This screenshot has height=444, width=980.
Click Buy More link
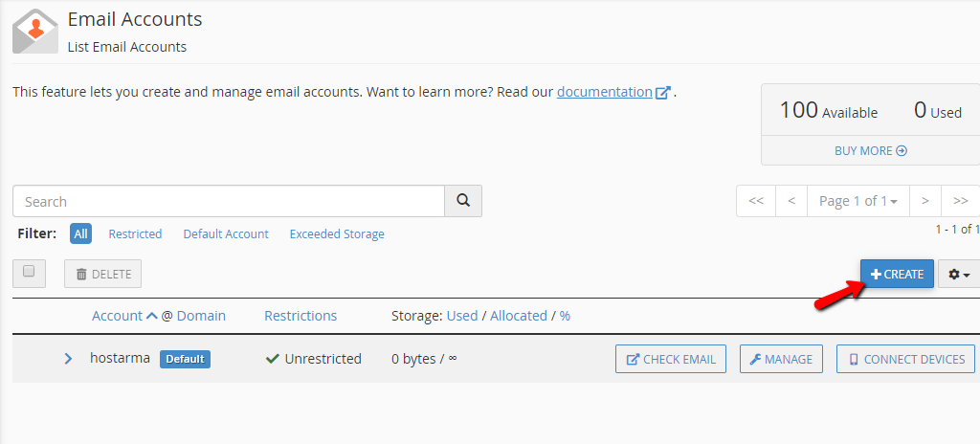[870, 151]
